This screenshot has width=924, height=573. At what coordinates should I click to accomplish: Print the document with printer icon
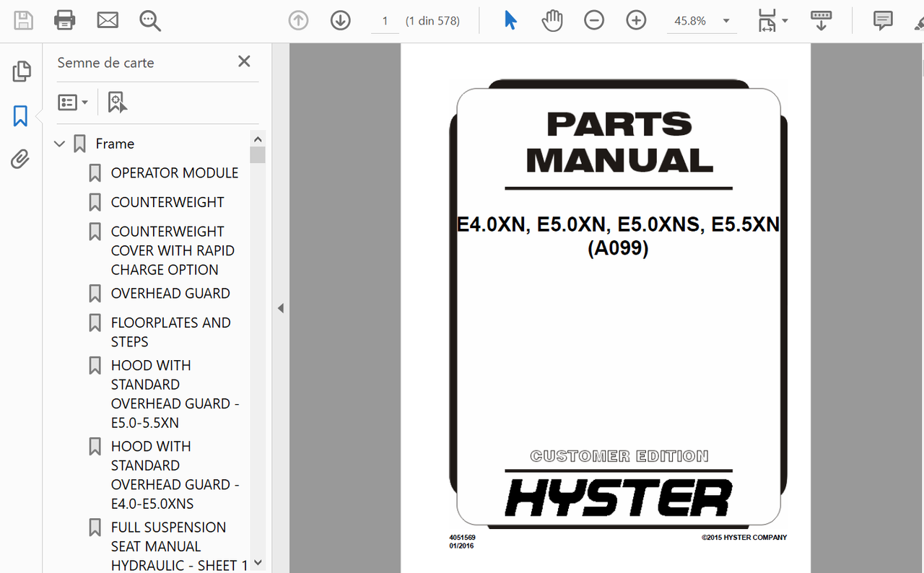[x=65, y=20]
